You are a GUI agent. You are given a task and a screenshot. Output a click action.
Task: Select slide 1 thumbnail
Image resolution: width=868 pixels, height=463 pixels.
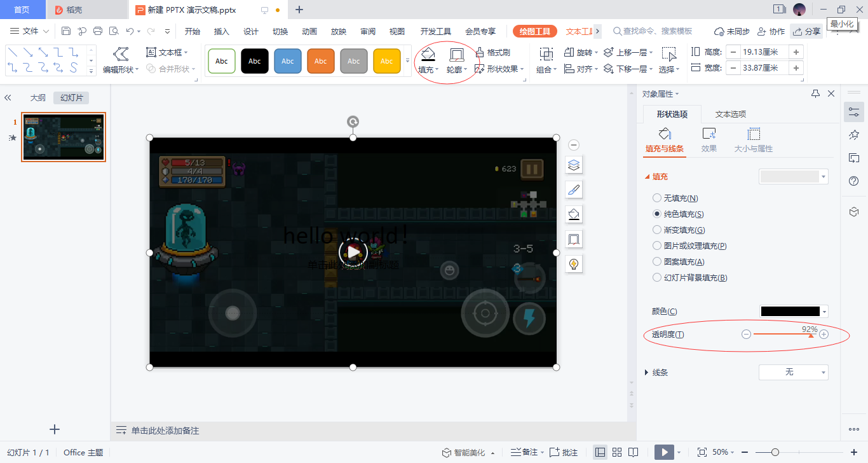(x=64, y=137)
